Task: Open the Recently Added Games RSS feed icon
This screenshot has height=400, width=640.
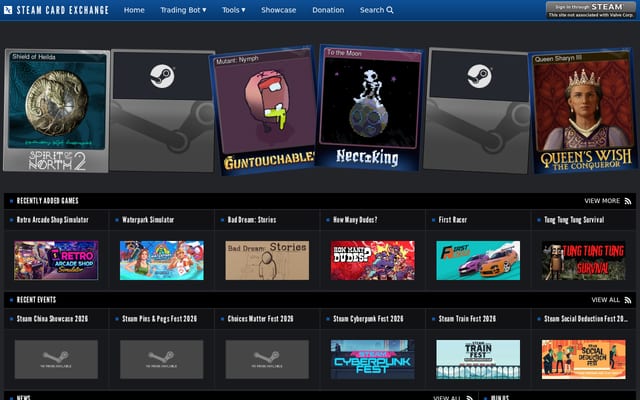Action: (x=628, y=201)
